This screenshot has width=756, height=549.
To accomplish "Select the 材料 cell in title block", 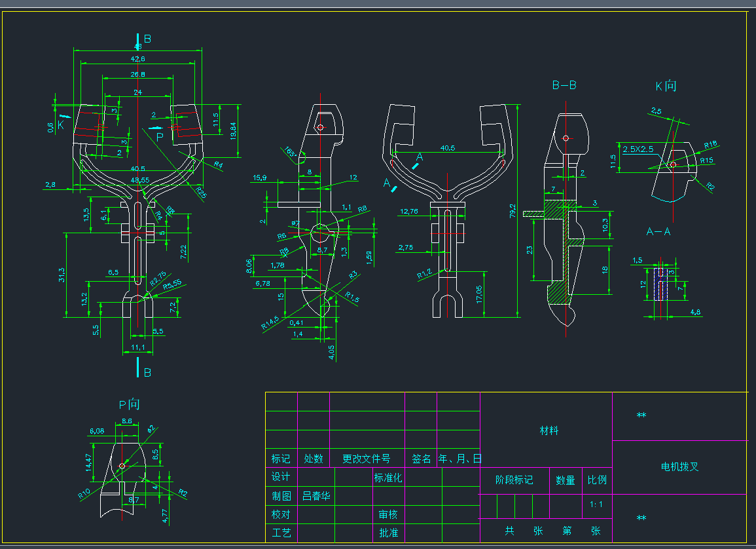I will [549, 430].
